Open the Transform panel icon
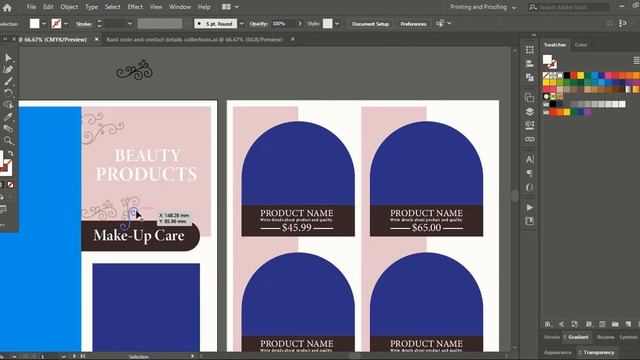640x360 pixels. click(x=529, y=50)
